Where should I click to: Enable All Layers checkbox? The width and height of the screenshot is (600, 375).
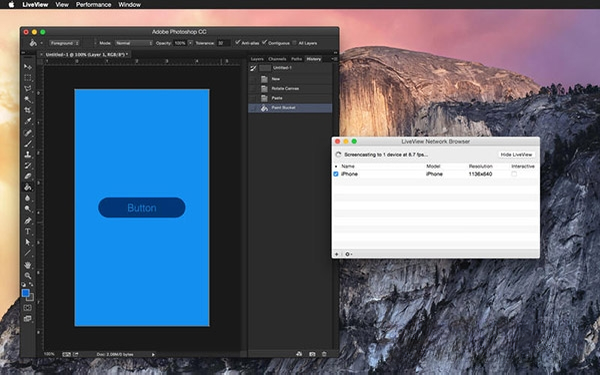294,43
